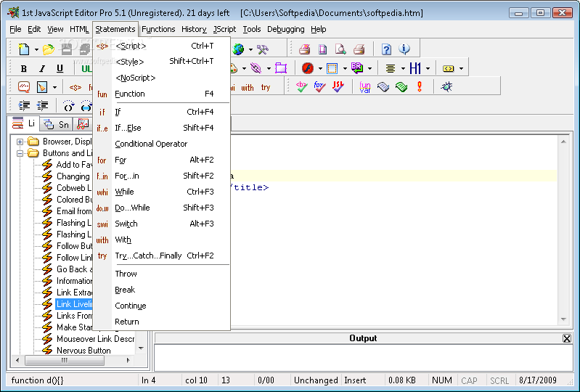580x392 pixels.
Task: Click the red with statement toolbar button
Action: (248, 88)
